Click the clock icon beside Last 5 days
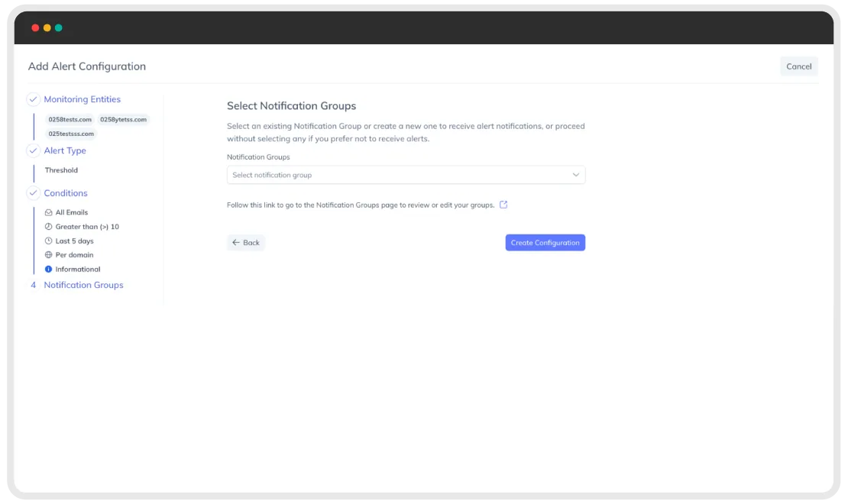848x504 pixels. tap(48, 241)
